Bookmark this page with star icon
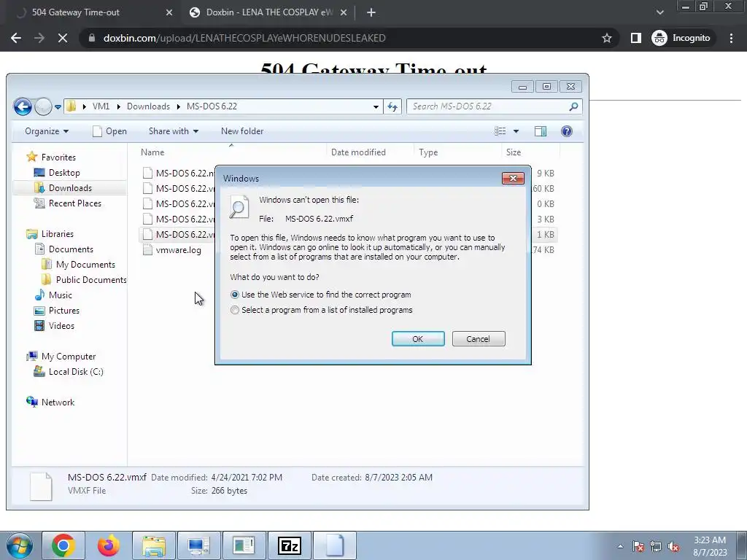Image resolution: width=747 pixels, height=560 pixels. tap(606, 38)
